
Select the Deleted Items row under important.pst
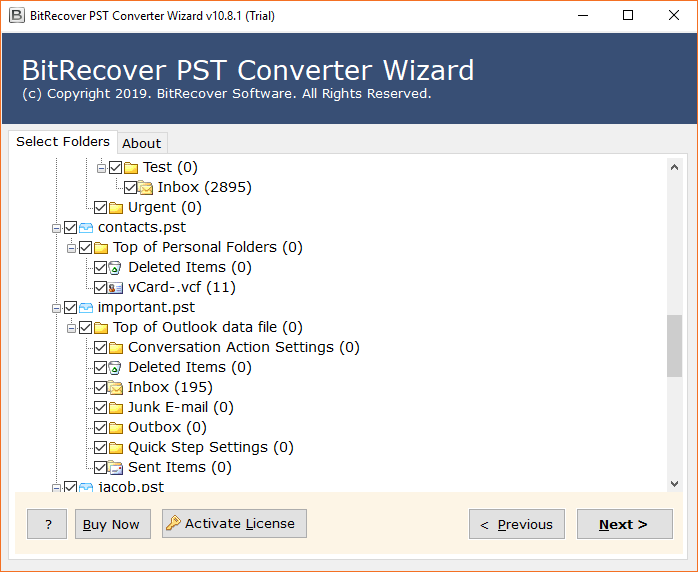[x=190, y=368]
